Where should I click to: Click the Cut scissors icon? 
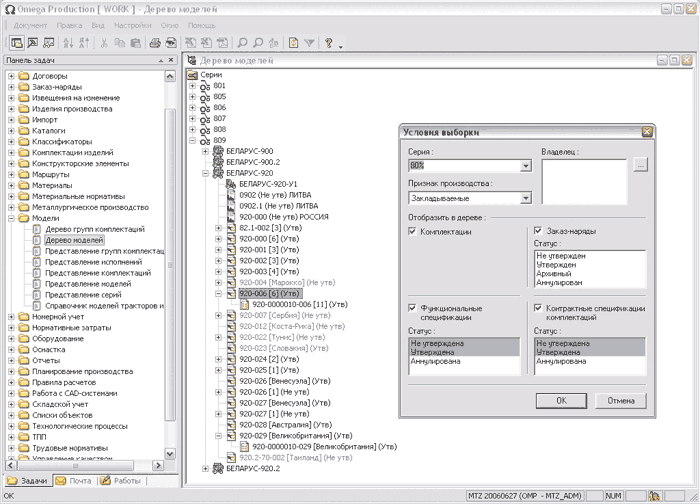[104, 43]
